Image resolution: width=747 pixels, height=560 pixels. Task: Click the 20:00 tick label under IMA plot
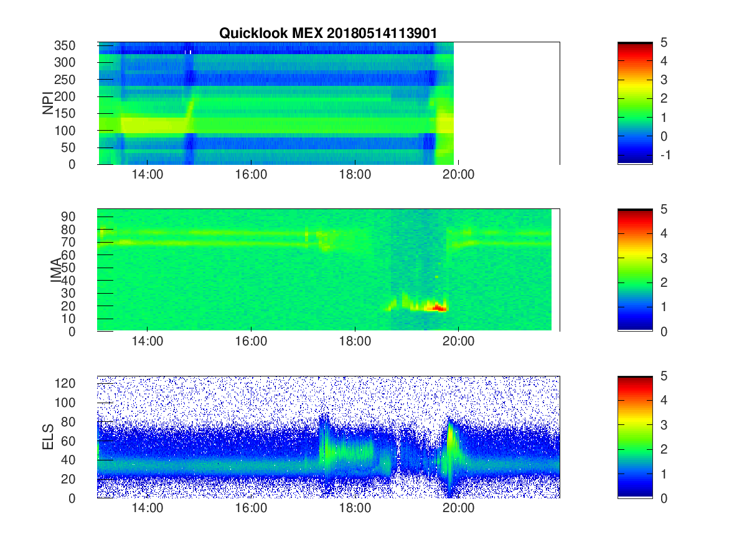(459, 342)
